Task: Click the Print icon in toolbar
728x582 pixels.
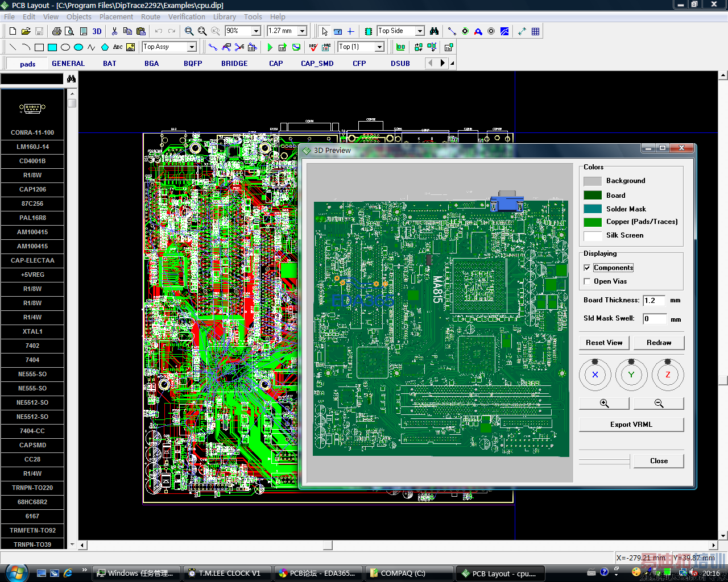Action: click(x=57, y=31)
